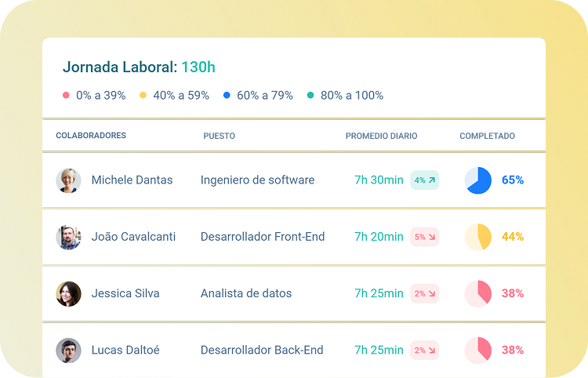Click Lucas Daltoé's 38% pie chart

tap(477, 350)
